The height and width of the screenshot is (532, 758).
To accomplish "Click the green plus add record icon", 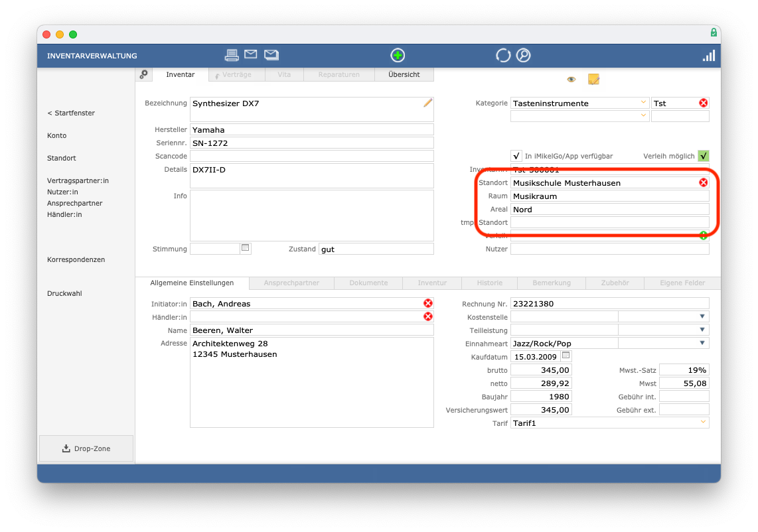I will click(x=398, y=56).
